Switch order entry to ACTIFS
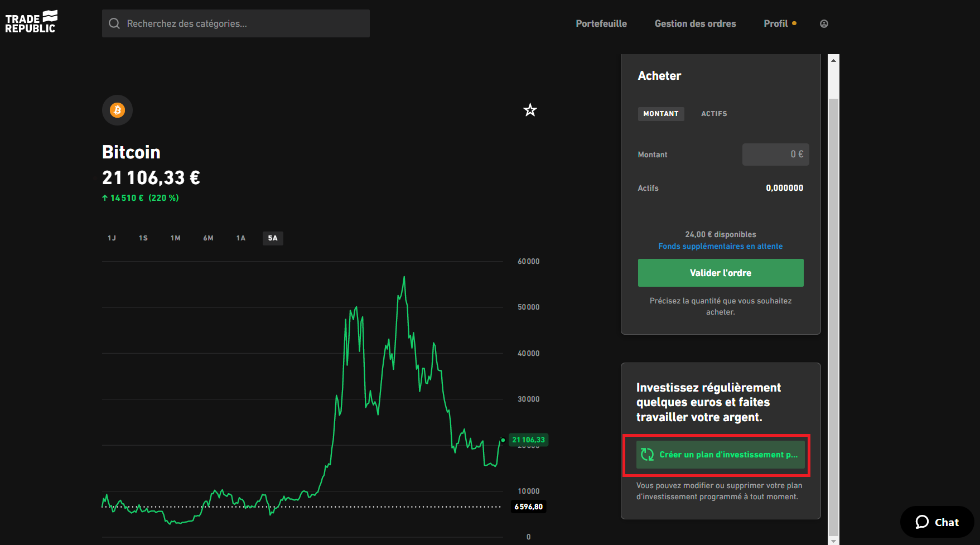Screen dimensions: 980x545 coord(714,114)
